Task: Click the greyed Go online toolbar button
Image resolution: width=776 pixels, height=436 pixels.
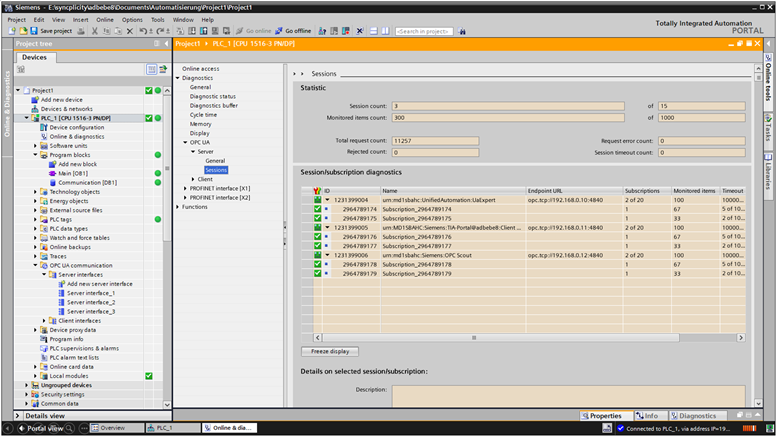Action: point(253,31)
